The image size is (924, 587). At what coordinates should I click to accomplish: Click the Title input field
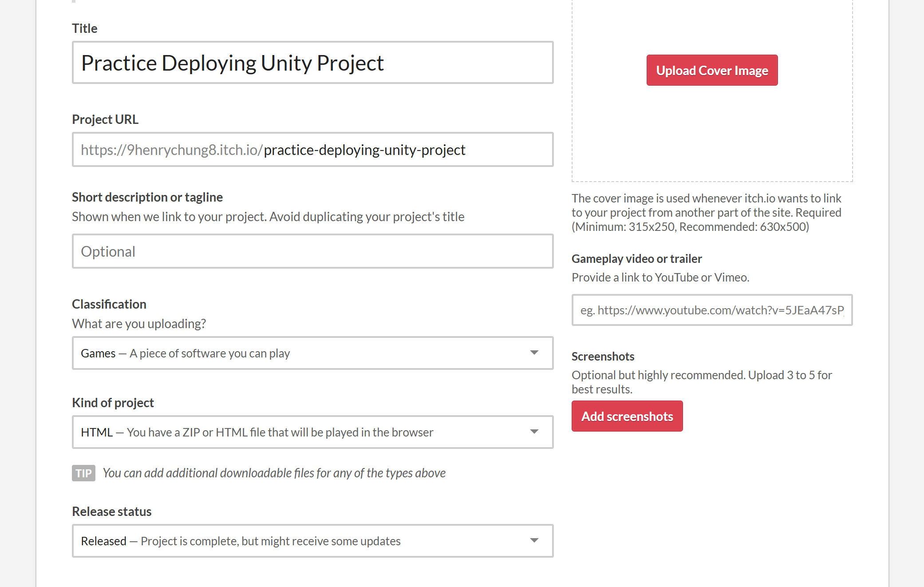(312, 63)
